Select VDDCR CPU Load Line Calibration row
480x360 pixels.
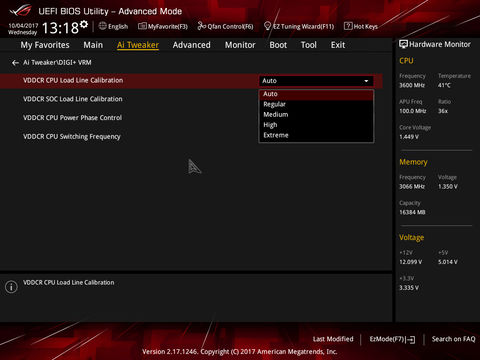pos(191,81)
